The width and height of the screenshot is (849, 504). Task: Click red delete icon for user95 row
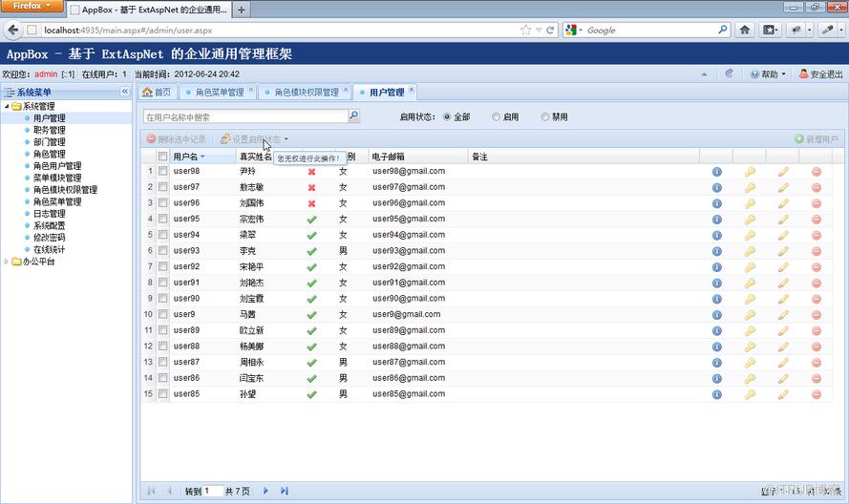pyautogui.click(x=817, y=220)
